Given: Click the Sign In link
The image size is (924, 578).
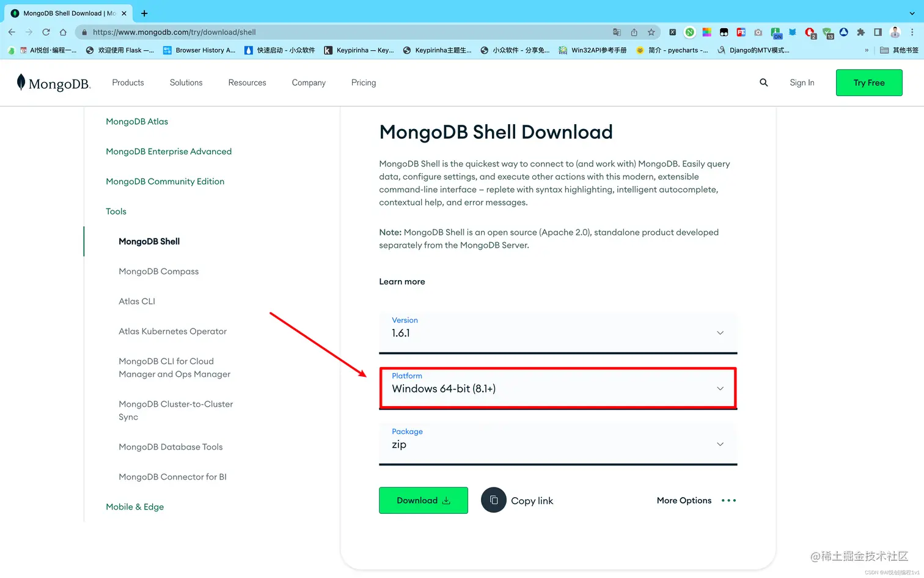Looking at the screenshot, I should (x=802, y=83).
